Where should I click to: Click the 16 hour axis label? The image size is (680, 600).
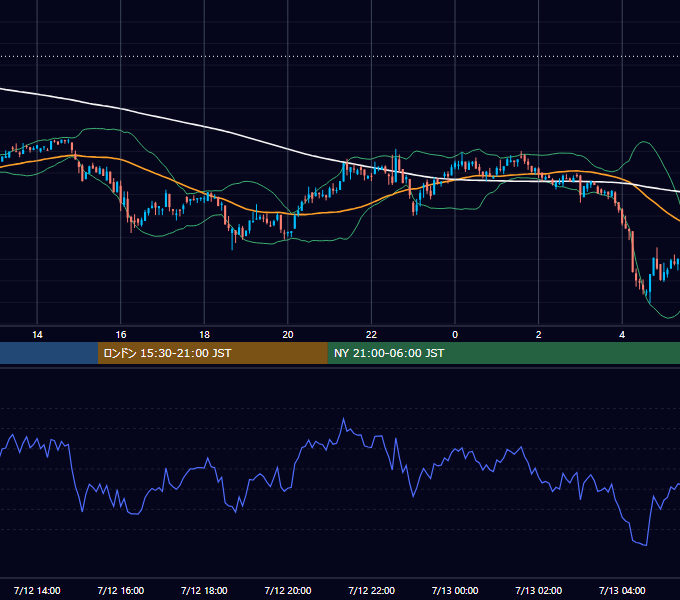(x=121, y=335)
